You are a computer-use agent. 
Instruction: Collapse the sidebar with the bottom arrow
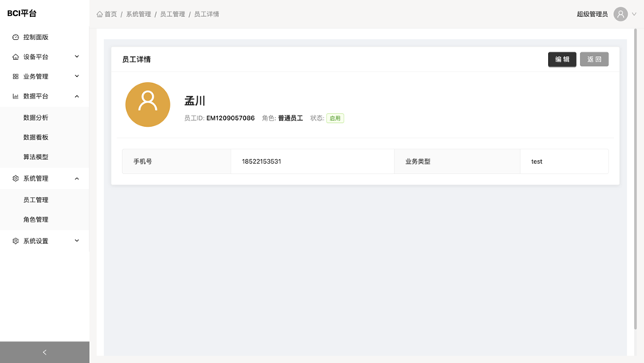[x=45, y=352]
